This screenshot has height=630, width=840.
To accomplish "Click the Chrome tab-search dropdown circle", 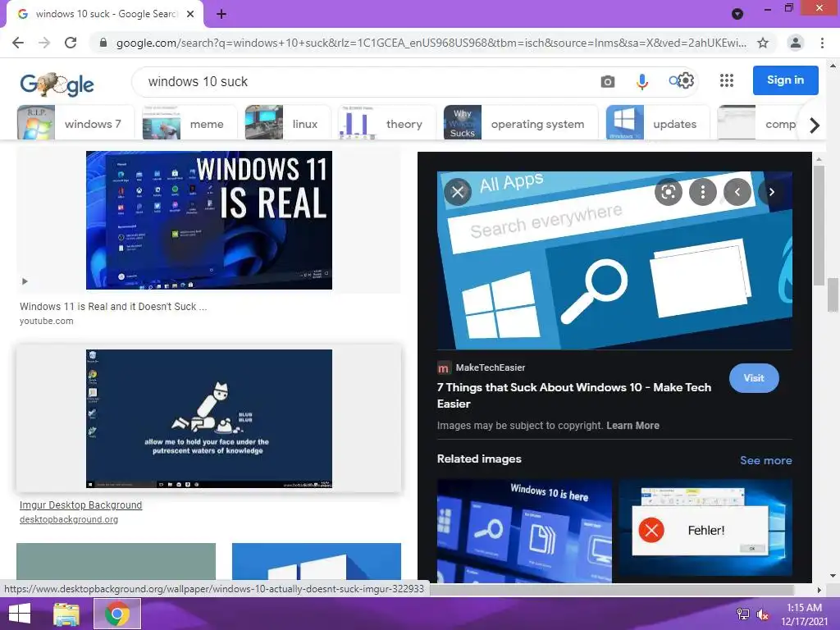I will tap(737, 14).
